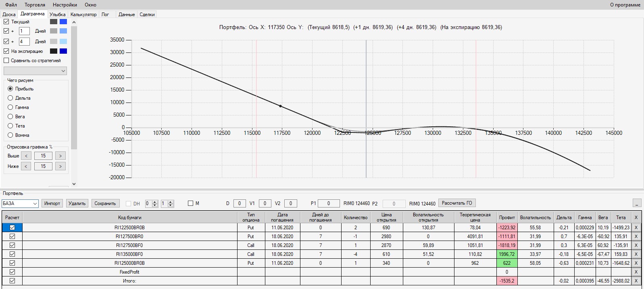Open the Файл menu
Screen dimensions: 644x289
click(11, 5)
